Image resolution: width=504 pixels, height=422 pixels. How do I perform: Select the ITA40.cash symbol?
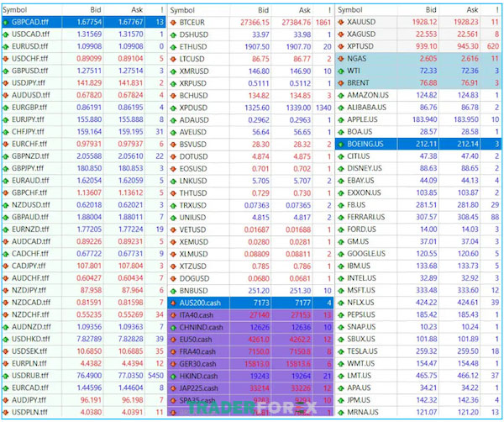[x=196, y=315]
